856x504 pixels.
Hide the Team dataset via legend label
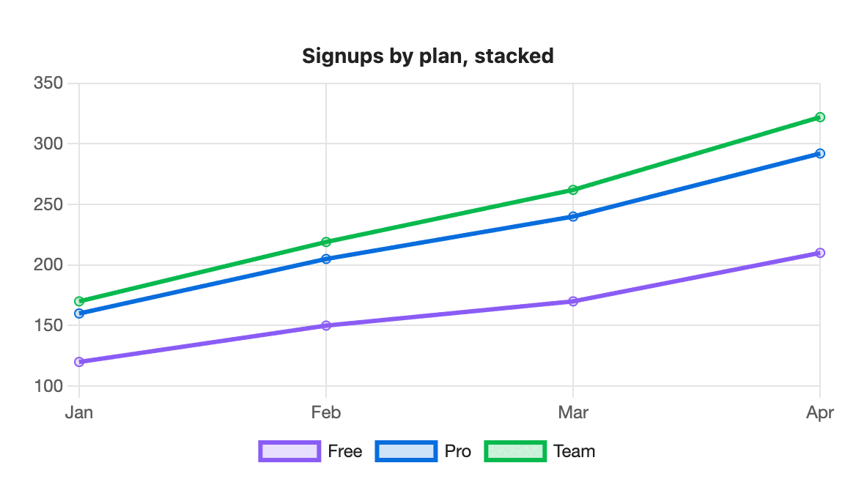[575, 452]
